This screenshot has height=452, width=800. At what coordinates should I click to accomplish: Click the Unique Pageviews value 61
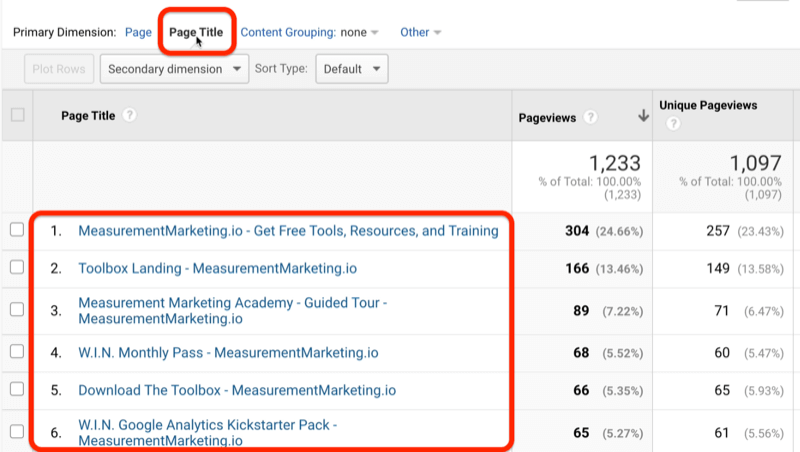coord(721,433)
